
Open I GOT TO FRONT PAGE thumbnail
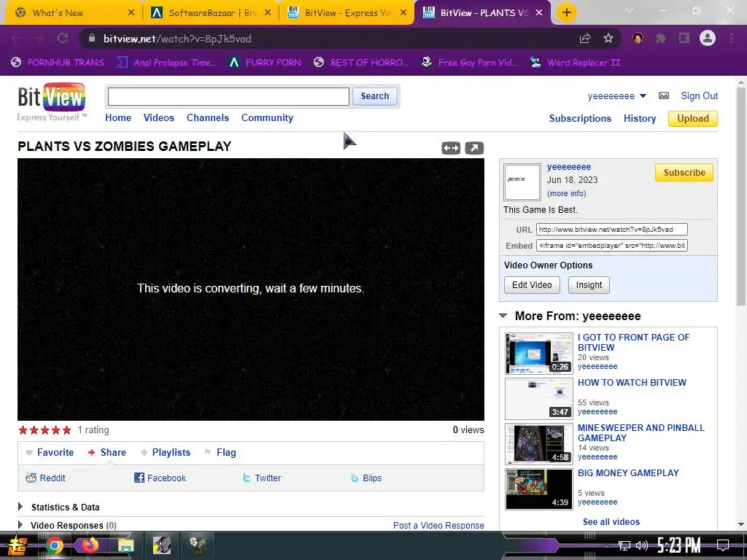click(x=539, y=354)
